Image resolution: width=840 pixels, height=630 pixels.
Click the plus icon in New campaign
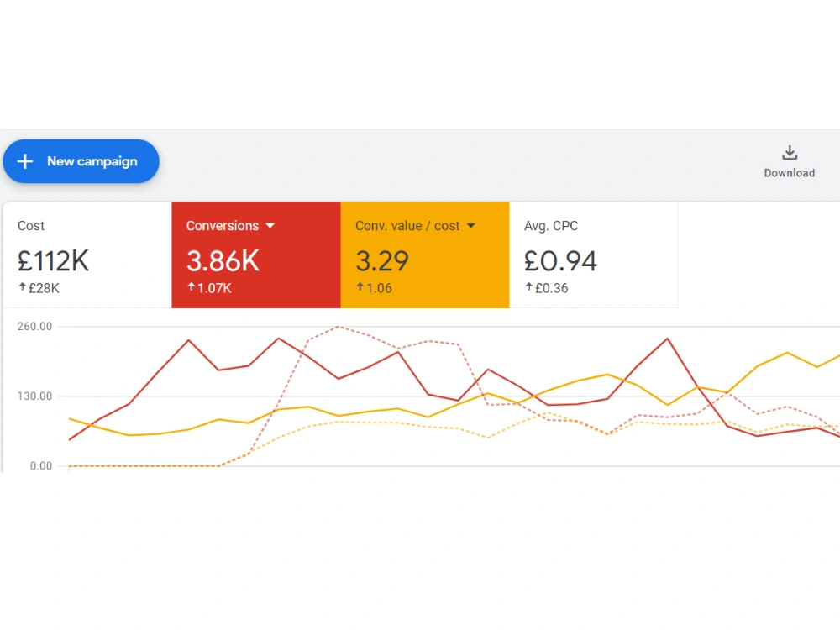tap(25, 161)
